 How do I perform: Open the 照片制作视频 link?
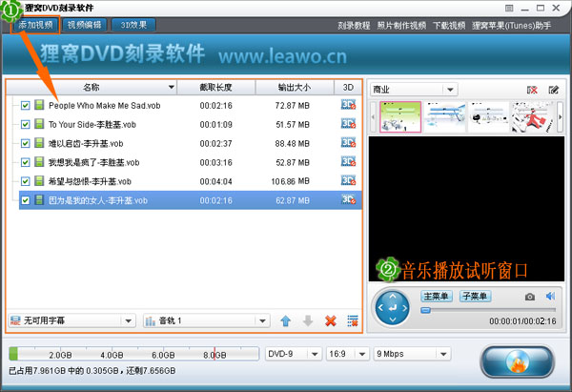pos(401,26)
